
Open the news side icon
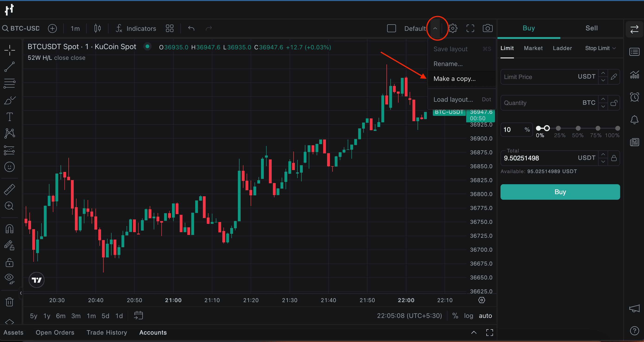[x=634, y=142]
